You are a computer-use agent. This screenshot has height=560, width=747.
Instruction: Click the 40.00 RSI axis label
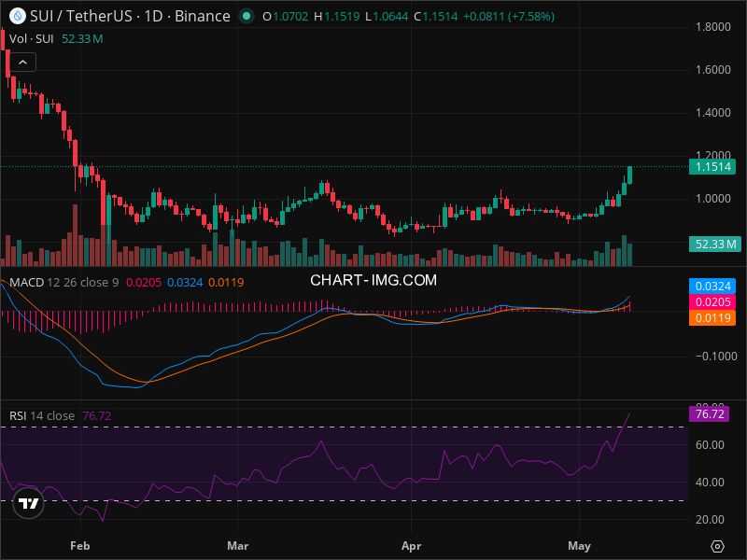(x=710, y=483)
